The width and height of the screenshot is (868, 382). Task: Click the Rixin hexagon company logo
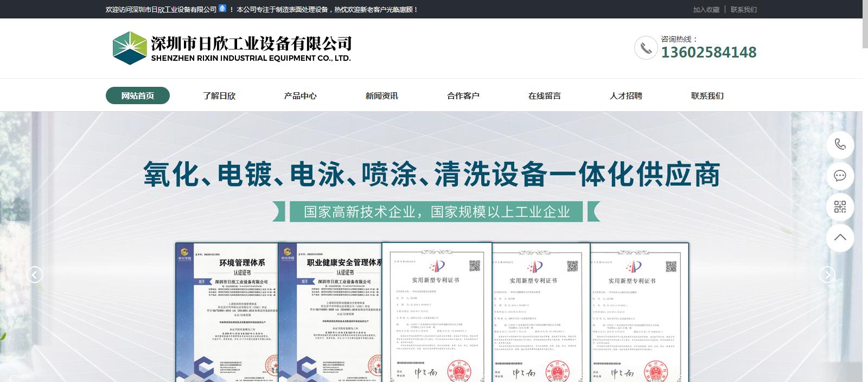(x=130, y=48)
